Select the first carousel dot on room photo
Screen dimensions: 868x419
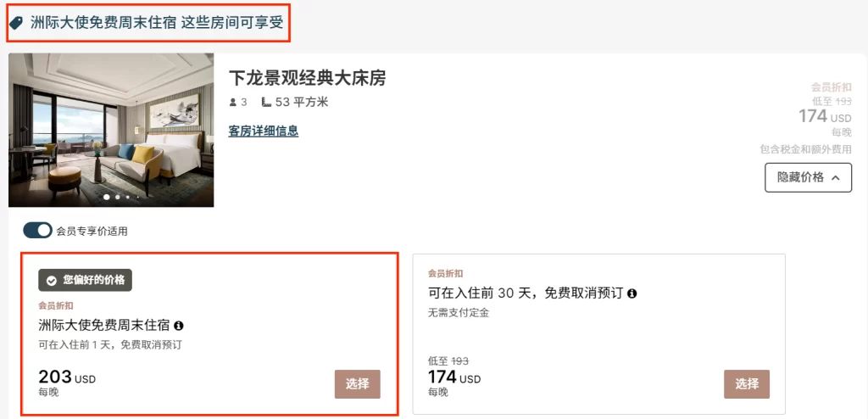[106, 197]
